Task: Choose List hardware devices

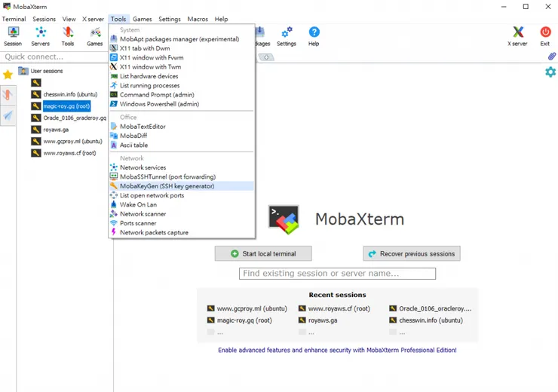Action: (182, 76)
